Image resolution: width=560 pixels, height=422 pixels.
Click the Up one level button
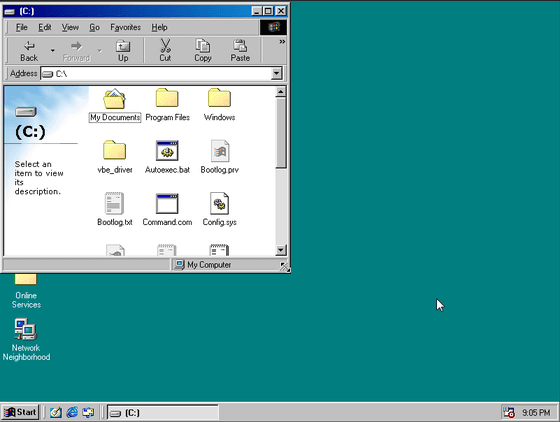[123, 51]
